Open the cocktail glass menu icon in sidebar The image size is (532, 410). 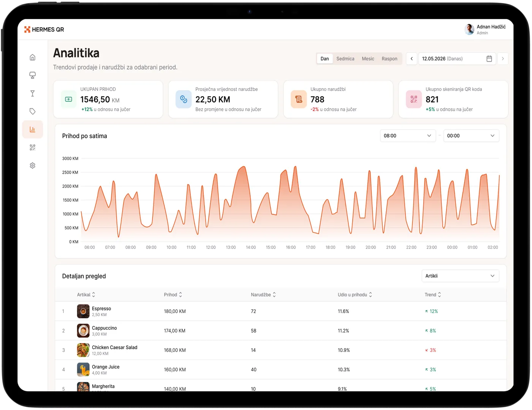point(33,93)
